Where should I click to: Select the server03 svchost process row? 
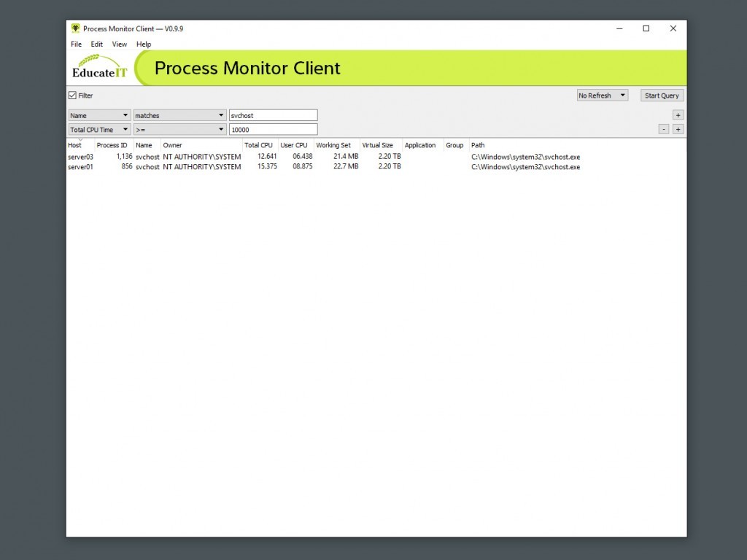219,156
